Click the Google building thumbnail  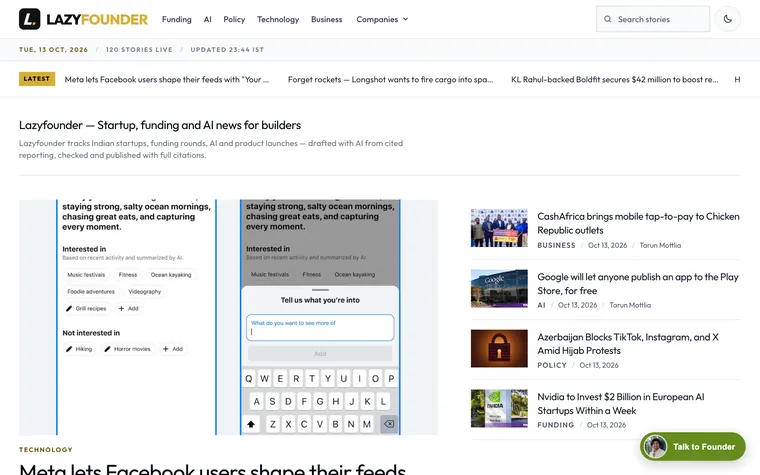499,288
